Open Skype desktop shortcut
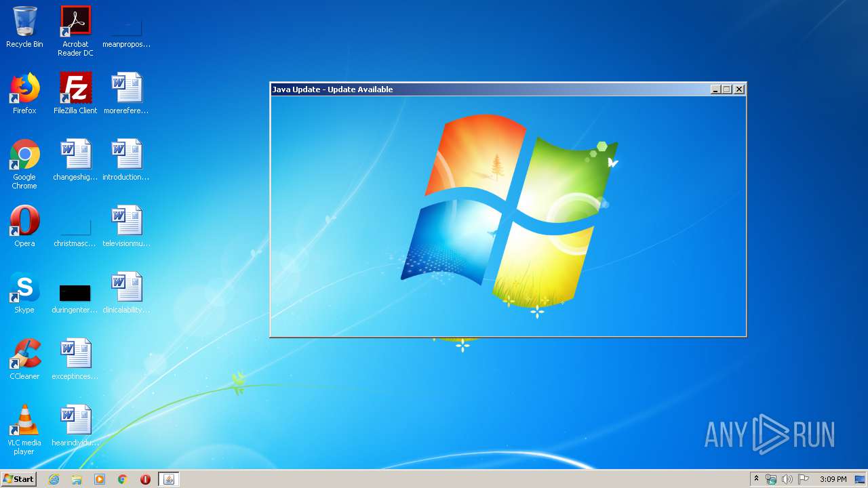The width and height of the screenshot is (868, 488). point(24,293)
